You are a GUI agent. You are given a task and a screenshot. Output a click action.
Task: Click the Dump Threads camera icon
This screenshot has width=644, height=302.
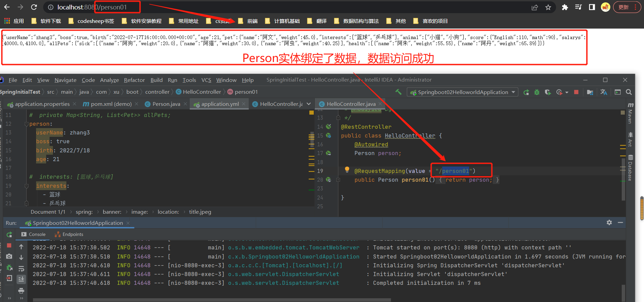9,256
